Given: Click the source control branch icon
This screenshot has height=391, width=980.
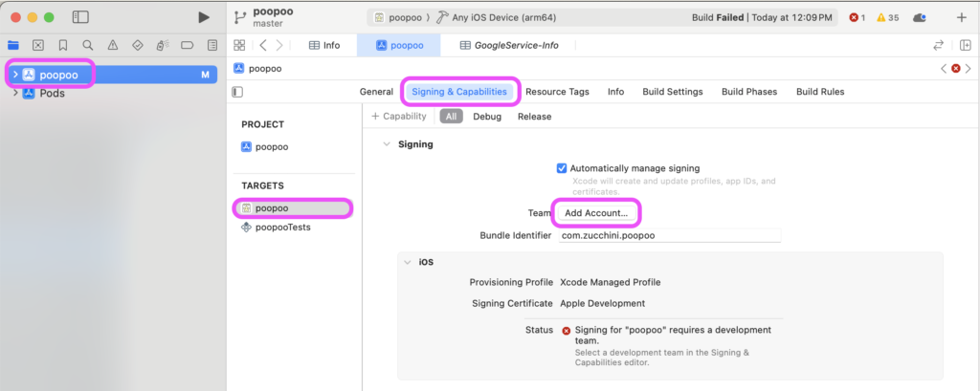Looking at the screenshot, I should (x=240, y=17).
